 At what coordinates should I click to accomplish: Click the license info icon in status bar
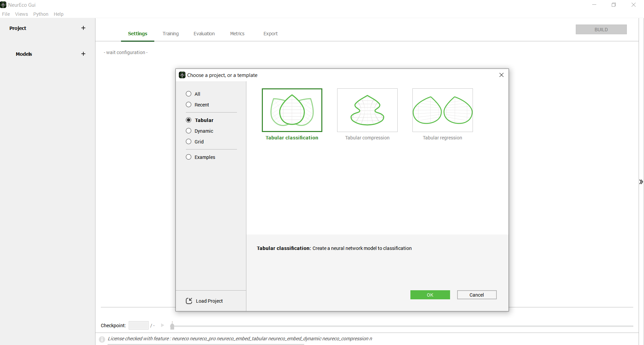(102, 339)
